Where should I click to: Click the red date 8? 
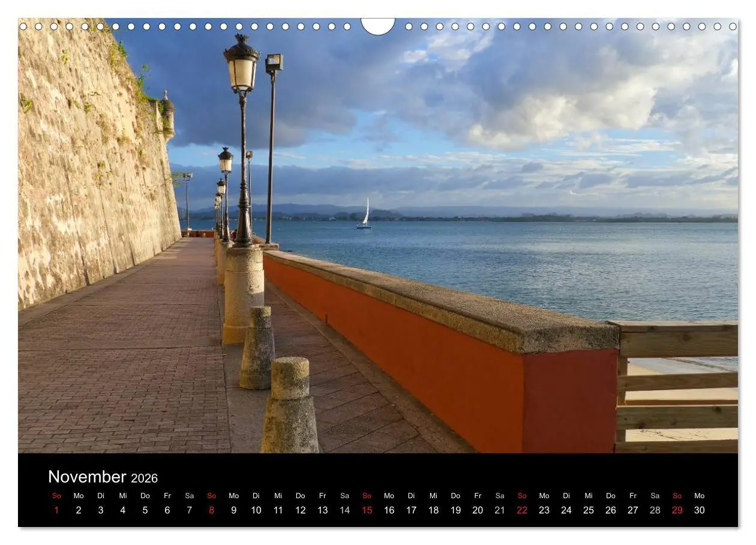(211, 510)
